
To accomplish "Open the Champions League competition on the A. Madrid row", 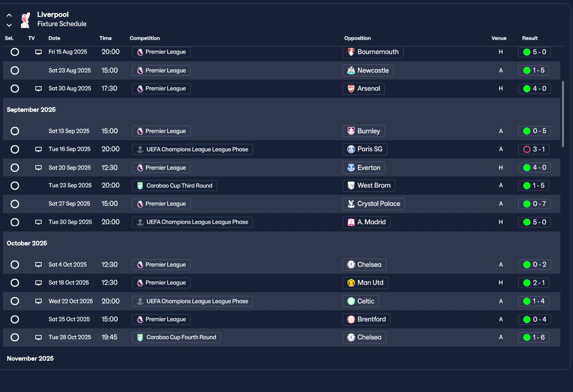I will pos(192,222).
